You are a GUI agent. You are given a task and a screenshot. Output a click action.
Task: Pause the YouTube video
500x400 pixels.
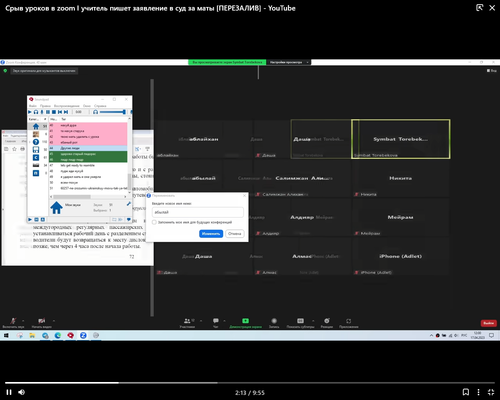point(9,392)
